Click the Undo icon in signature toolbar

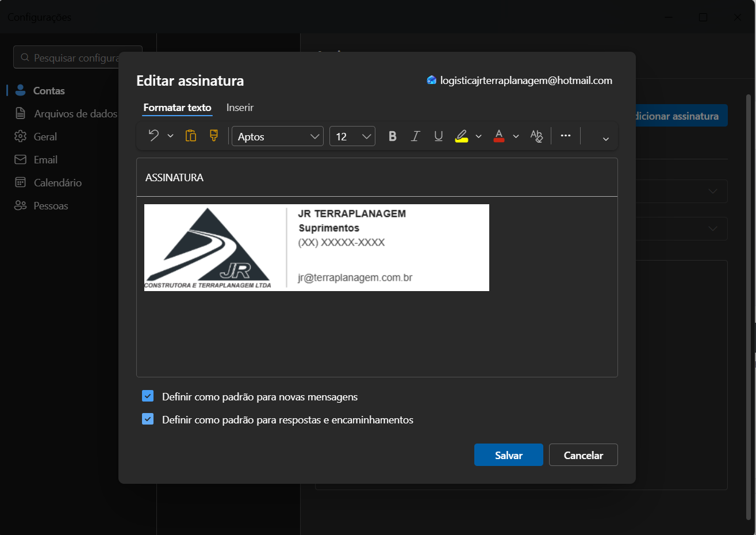pyautogui.click(x=153, y=136)
